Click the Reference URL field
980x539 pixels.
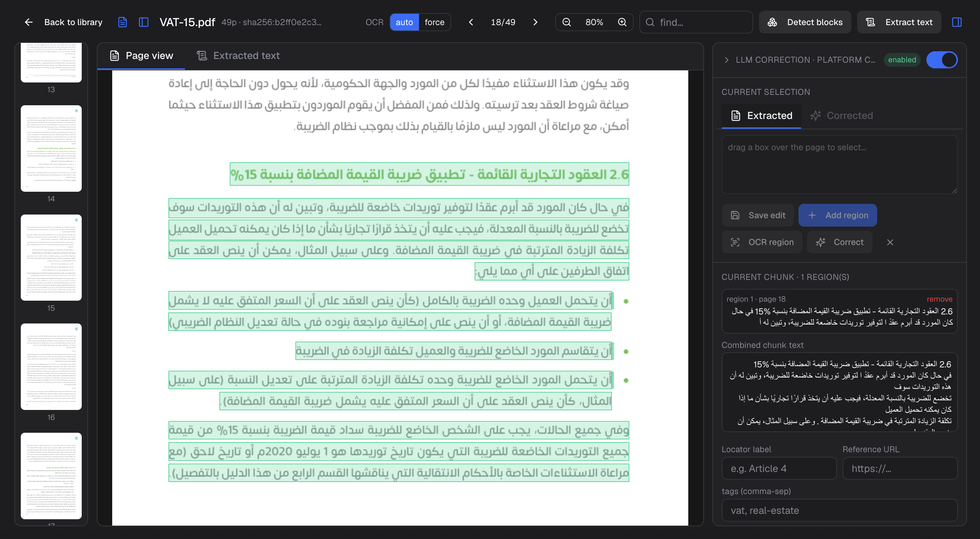click(x=900, y=468)
